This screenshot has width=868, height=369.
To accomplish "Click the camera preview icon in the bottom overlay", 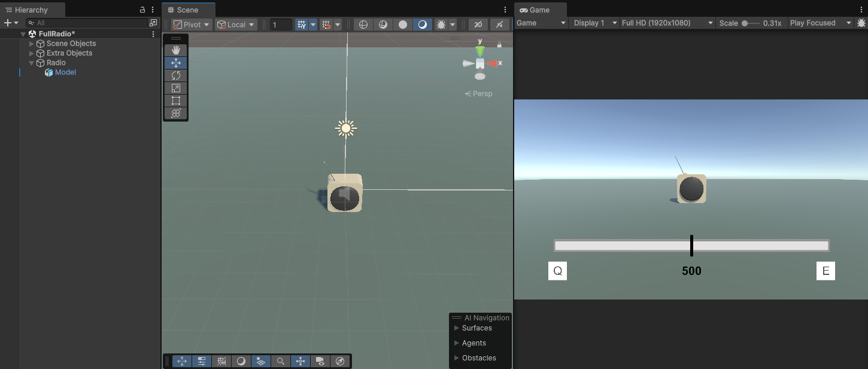I will pos(320,361).
